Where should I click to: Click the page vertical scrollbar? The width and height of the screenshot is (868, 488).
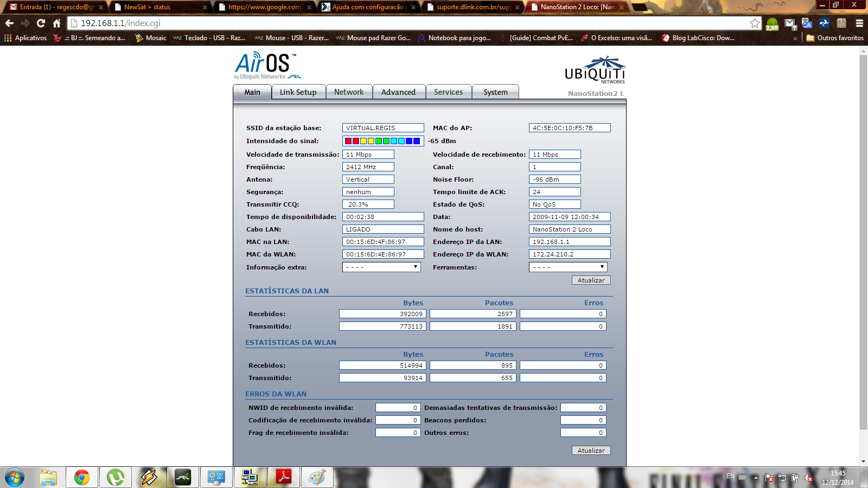pyautogui.click(x=863, y=241)
